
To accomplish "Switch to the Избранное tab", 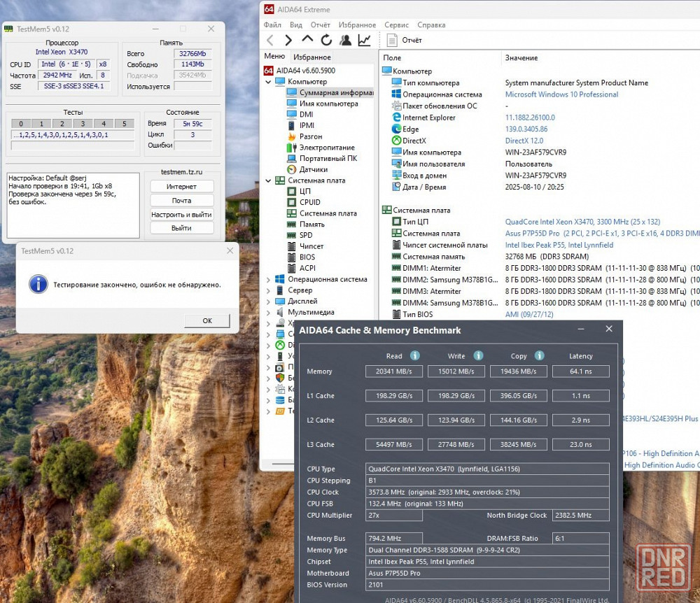I will click(x=312, y=57).
